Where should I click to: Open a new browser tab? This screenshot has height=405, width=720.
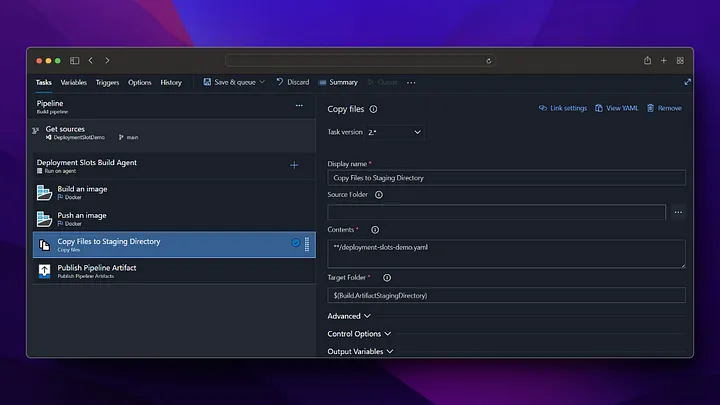point(664,61)
